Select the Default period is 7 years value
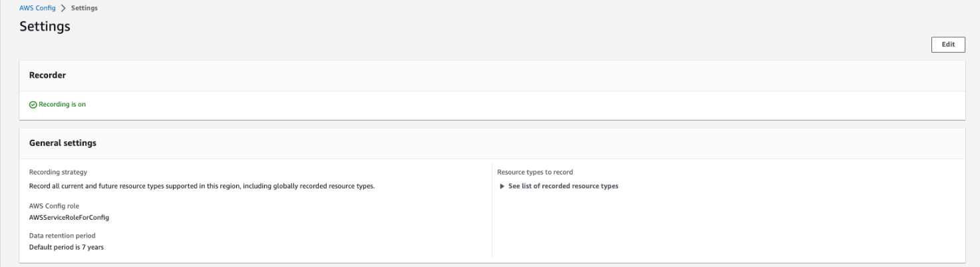Screen dimensions: 980x267 pyautogui.click(x=67, y=247)
